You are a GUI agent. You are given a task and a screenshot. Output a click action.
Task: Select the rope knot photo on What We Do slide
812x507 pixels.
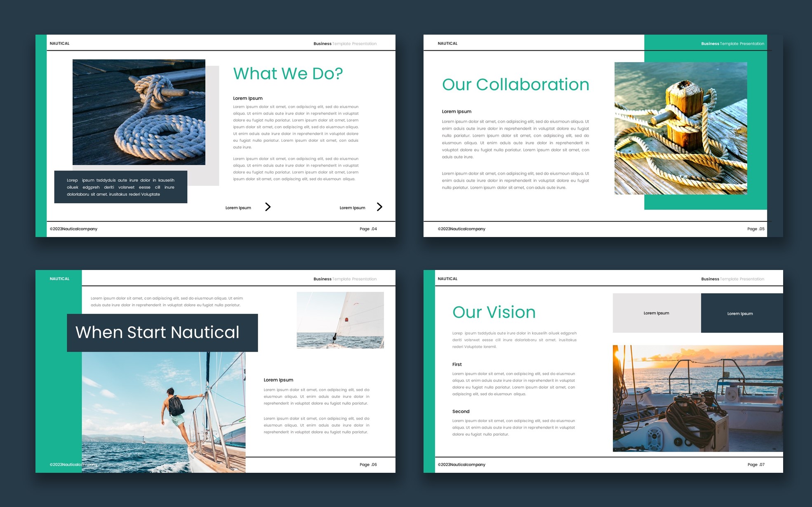point(139,112)
